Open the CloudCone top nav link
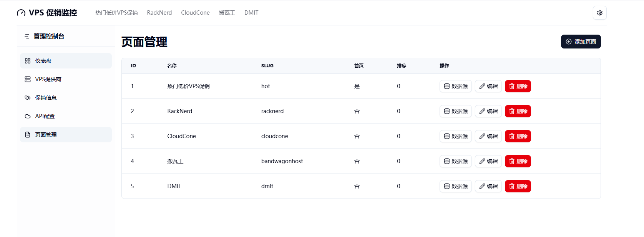Screen dimensions: 644x237 coord(196,13)
